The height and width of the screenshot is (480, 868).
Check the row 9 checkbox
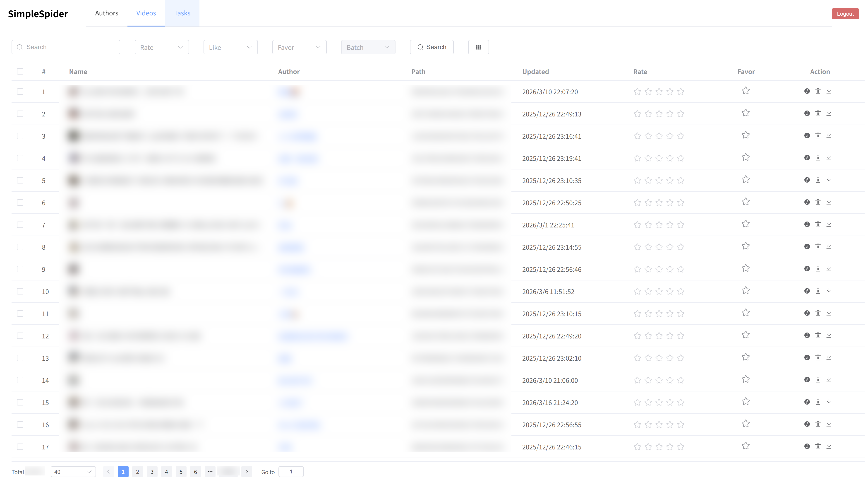(20, 269)
